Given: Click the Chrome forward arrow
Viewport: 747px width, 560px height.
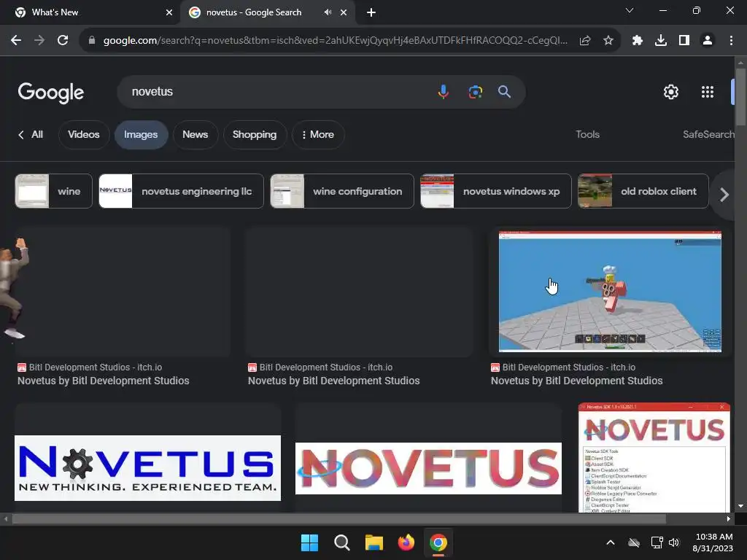Looking at the screenshot, I should pos(39,41).
